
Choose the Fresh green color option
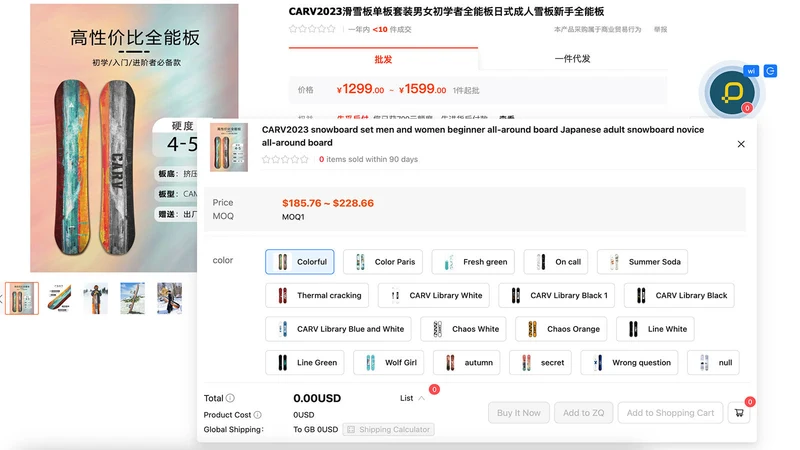pyautogui.click(x=473, y=262)
